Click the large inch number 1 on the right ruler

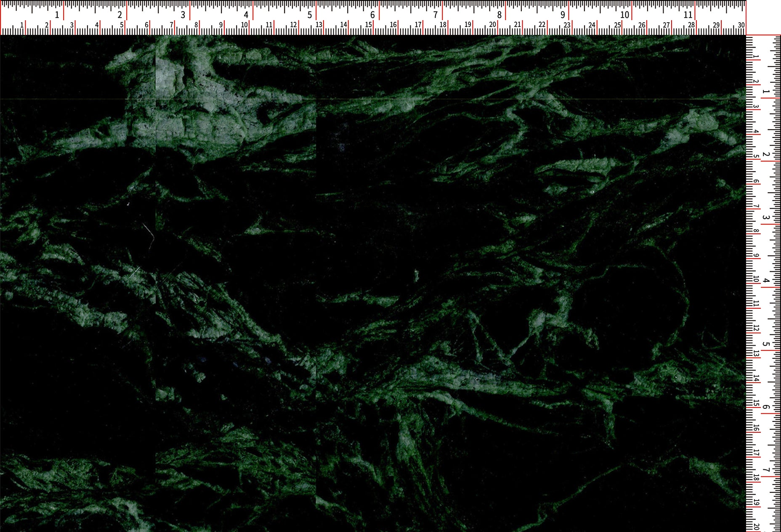pyautogui.click(x=766, y=92)
